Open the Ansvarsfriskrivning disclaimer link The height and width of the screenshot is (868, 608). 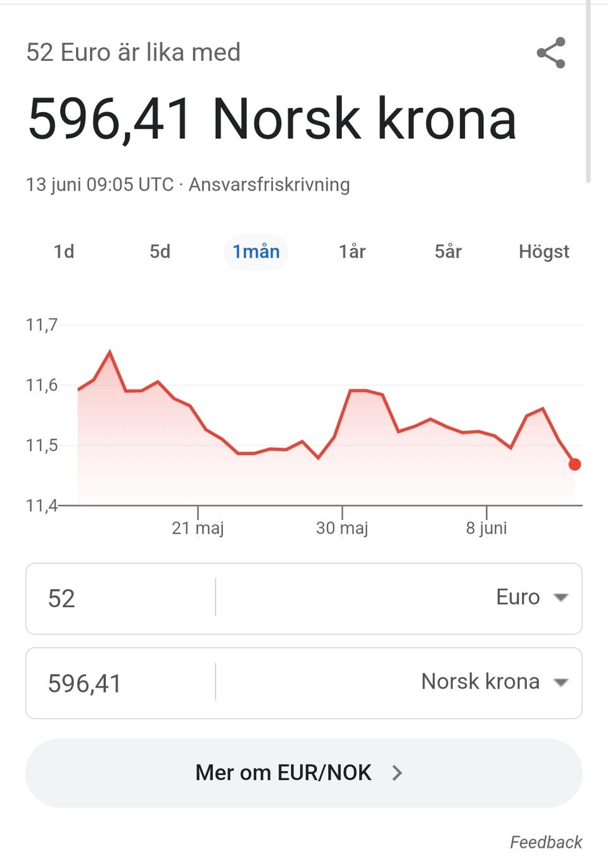pos(269,184)
